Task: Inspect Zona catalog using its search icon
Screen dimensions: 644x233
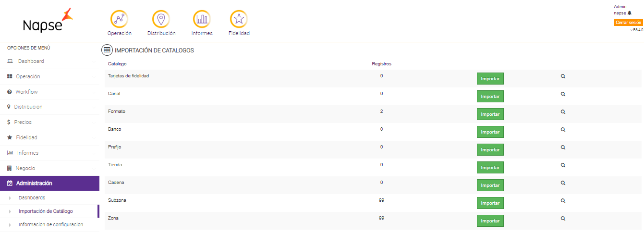Action: pyautogui.click(x=563, y=219)
